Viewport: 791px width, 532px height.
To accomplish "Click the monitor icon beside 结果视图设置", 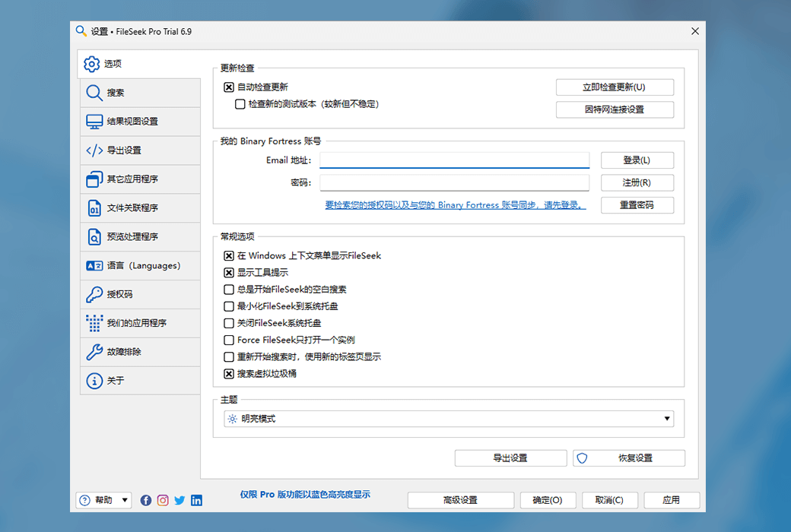I will click(x=94, y=122).
